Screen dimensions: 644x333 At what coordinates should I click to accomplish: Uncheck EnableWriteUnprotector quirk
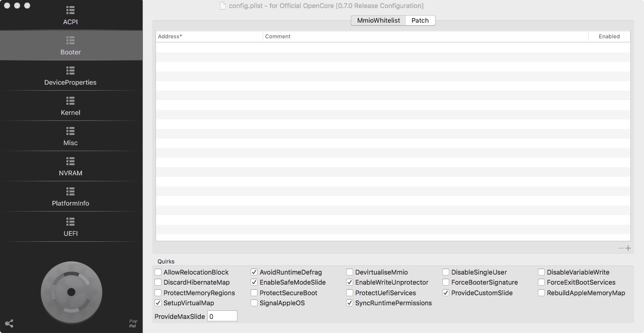350,282
